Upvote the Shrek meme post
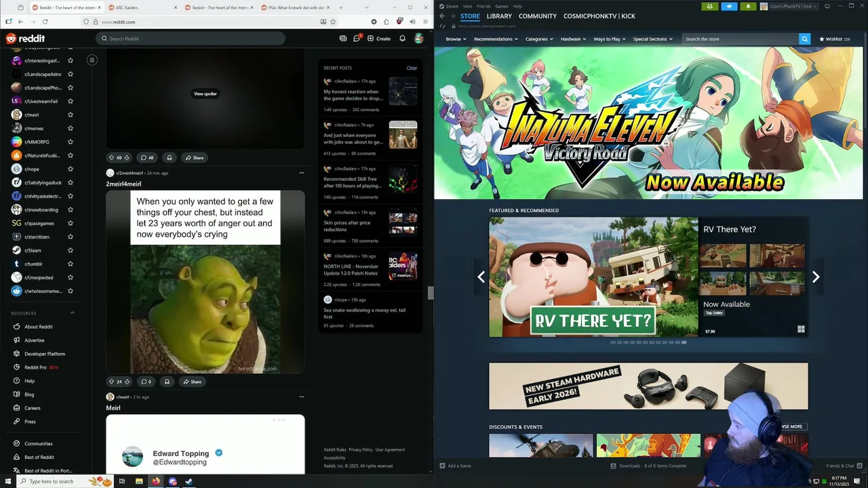The width and height of the screenshot is (868, 488). (112, 382)
